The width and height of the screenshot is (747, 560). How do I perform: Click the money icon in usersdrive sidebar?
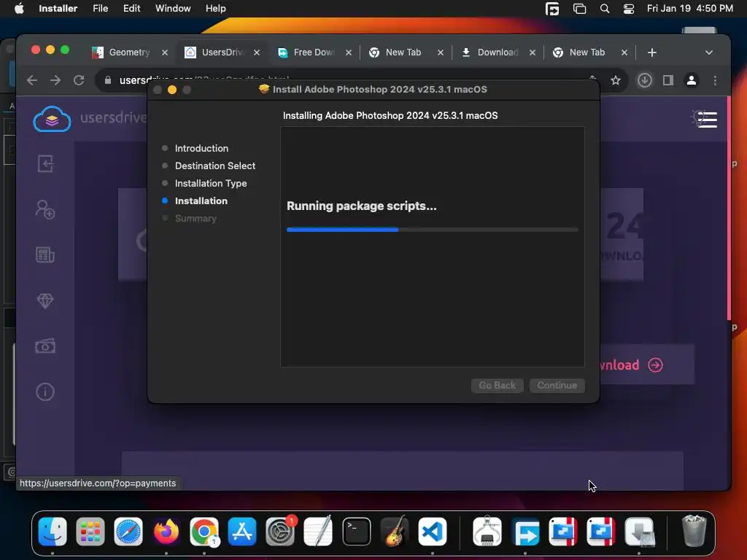(45, 346)
